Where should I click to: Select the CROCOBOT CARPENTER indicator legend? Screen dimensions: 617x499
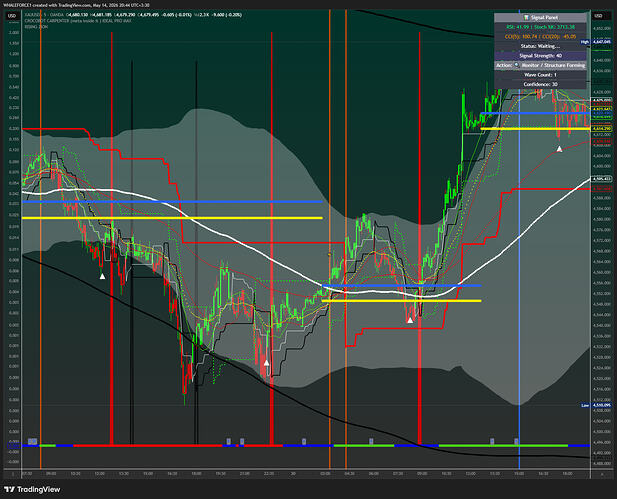tap(78, 21)
